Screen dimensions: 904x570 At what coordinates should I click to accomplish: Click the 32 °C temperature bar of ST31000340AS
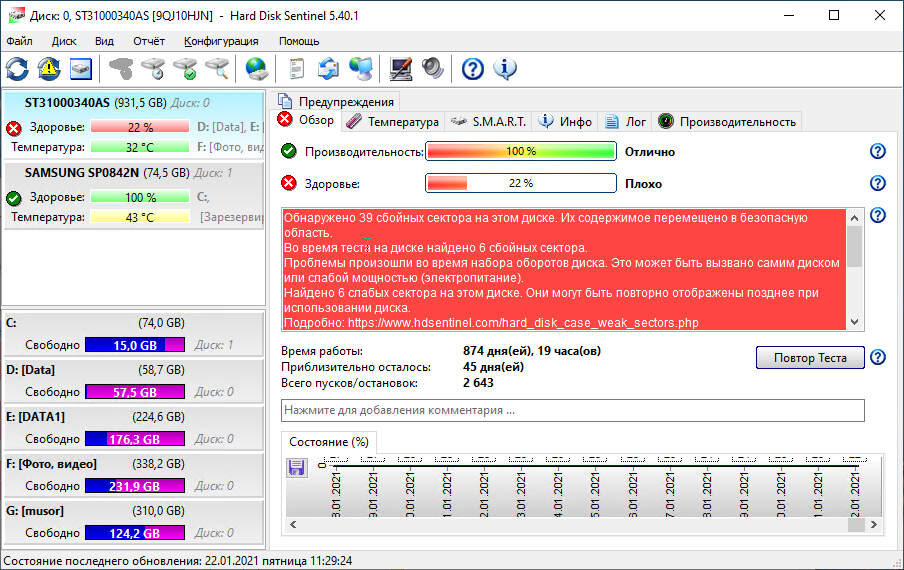click(x=140, y=147)
